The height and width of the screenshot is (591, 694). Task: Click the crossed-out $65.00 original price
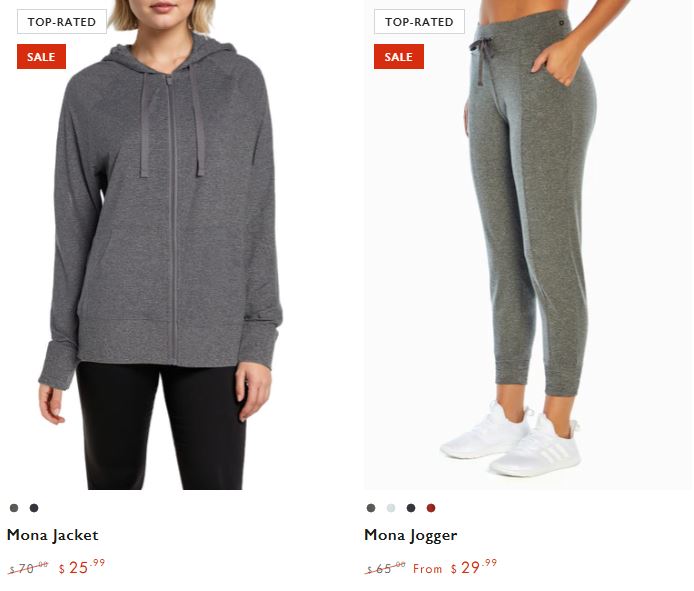[386, 568]
